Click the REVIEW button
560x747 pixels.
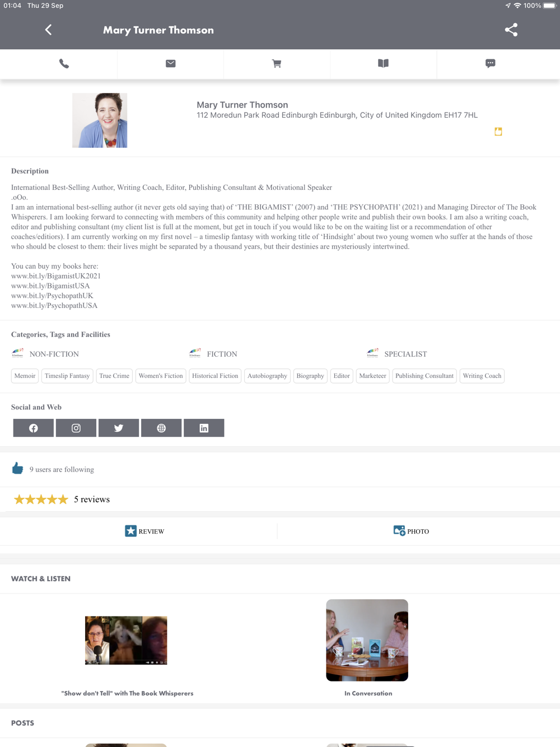[144, 531]
